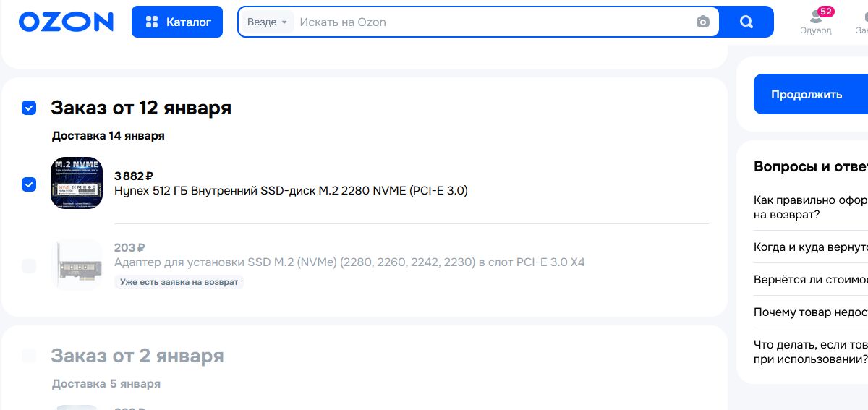Screen dimensions: 868x410
Task: Uncheck the Hynex 512 ГБ SSD checkbox
Action: click(29, 184)
